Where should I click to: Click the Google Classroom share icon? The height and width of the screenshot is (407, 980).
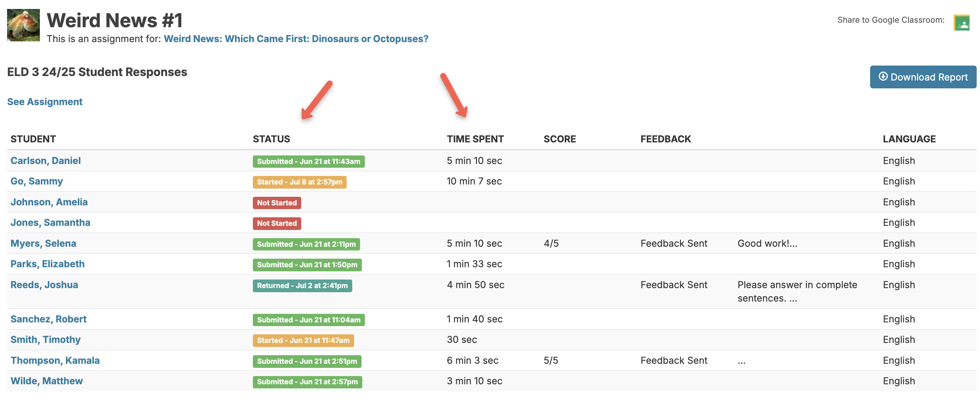click(961, 23)
